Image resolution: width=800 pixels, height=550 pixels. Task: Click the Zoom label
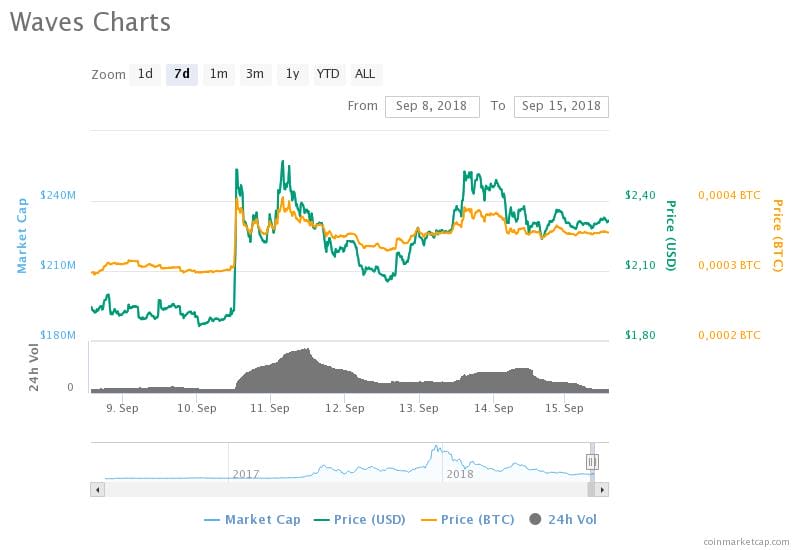(108, 75)
